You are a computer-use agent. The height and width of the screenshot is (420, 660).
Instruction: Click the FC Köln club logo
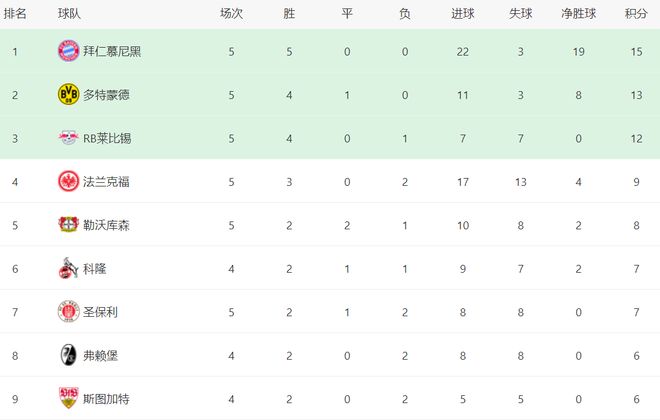pyautogui.click(x=68, y=268)
